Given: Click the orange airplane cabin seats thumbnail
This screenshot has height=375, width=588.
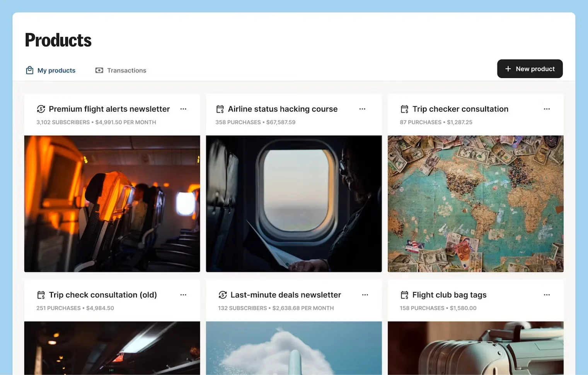Looking at the screenshot, I should pos(112,204).
